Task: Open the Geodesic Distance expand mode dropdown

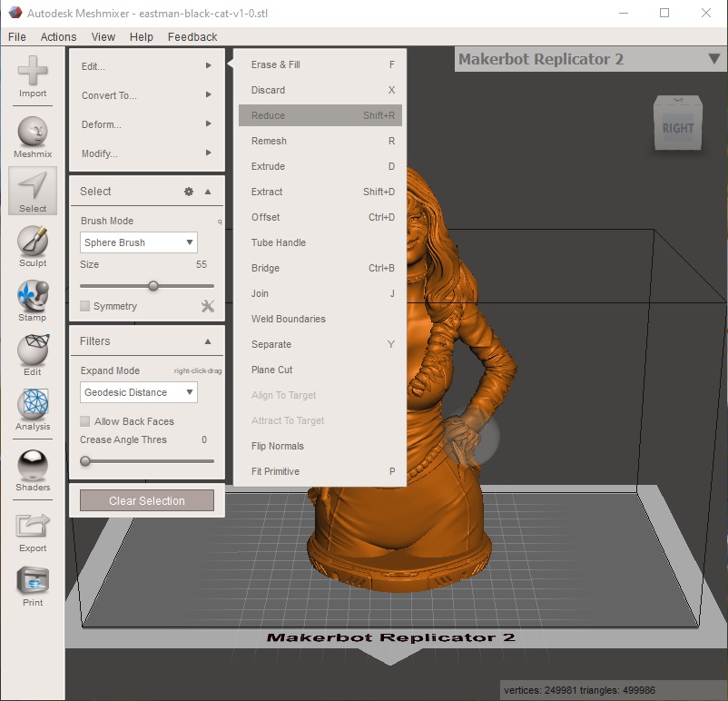Action: tap(138, 392)
